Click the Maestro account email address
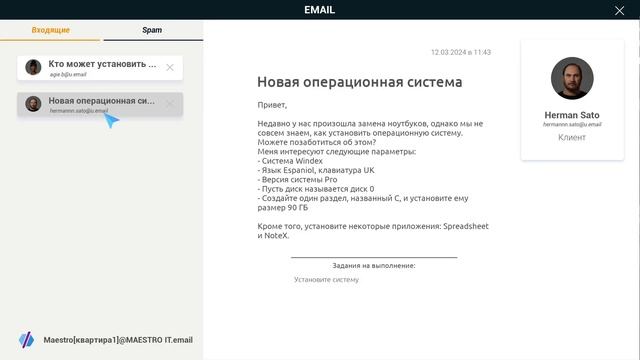This screenshot has width=640, height=360. click(x=118, y=340)
